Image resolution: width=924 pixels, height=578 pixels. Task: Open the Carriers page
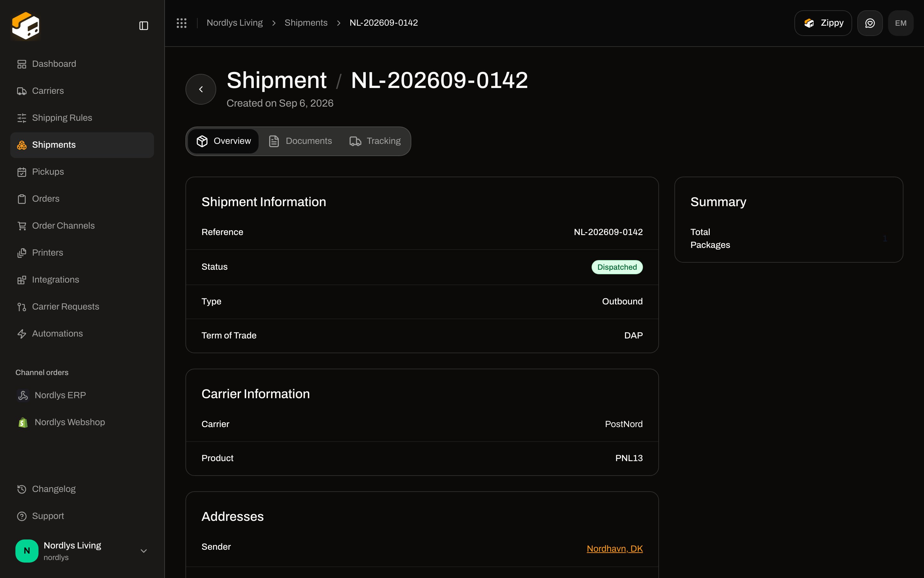click(x=82, y=91)
